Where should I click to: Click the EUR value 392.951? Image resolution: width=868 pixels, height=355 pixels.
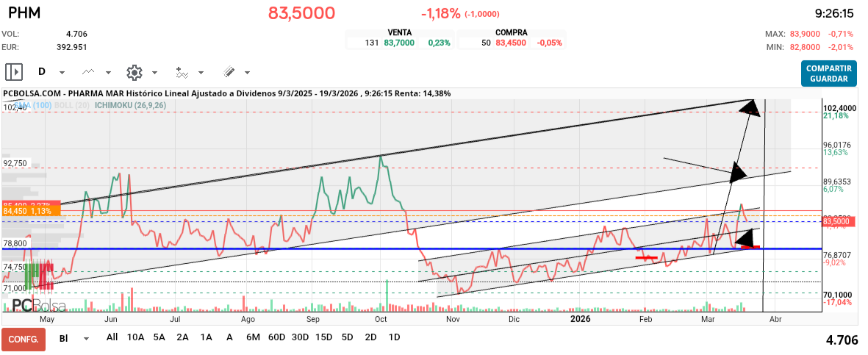[x=72, y=47]
